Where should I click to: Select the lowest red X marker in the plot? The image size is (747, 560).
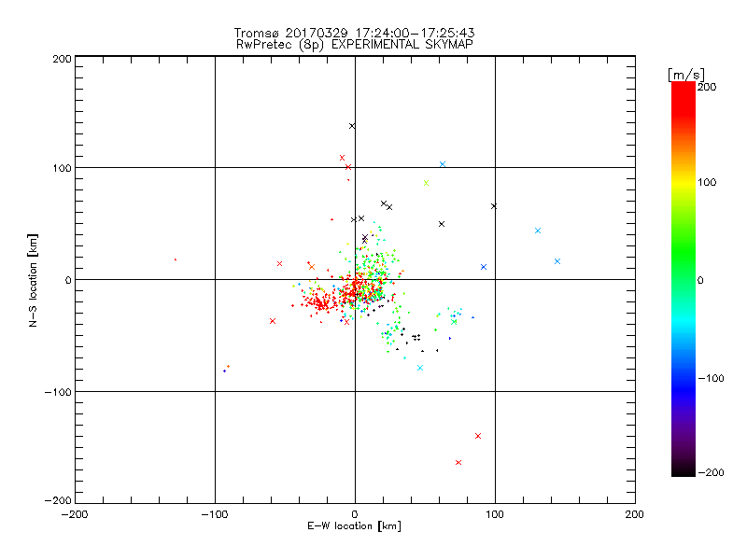pyautogui.click(x=458, y=462)
